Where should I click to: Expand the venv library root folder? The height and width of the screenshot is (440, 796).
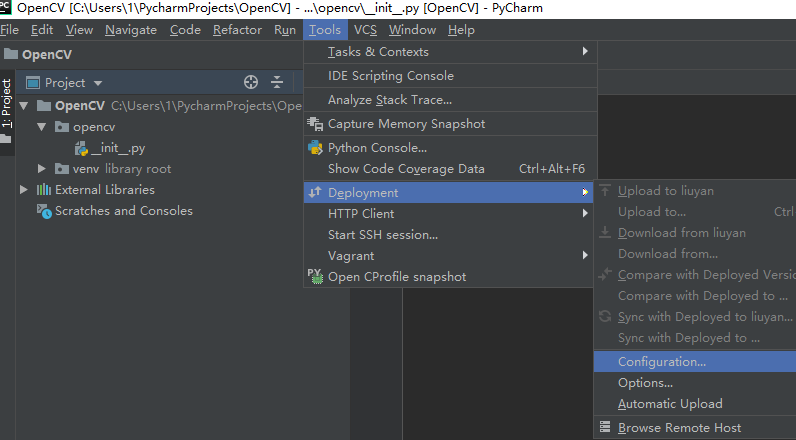pos(42,169)
